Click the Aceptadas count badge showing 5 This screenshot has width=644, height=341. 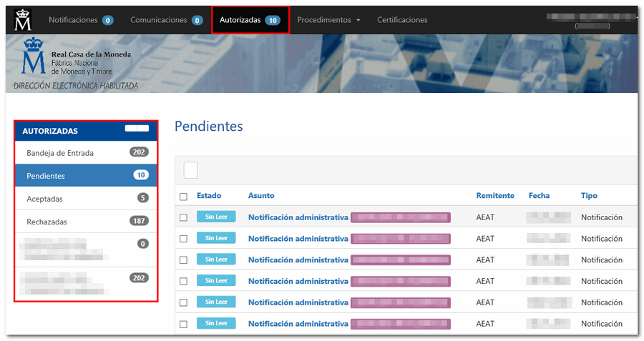coord(142,198)
